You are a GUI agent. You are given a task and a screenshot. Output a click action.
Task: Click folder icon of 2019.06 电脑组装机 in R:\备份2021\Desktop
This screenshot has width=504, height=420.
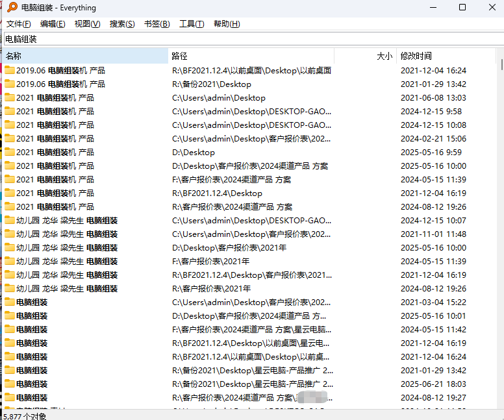10,84
